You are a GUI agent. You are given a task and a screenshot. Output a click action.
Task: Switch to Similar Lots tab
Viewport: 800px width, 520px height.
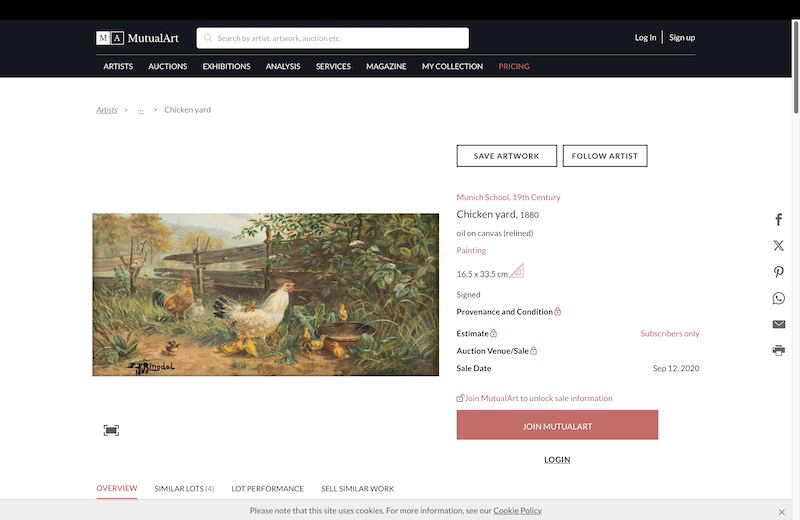click(184, 488)
